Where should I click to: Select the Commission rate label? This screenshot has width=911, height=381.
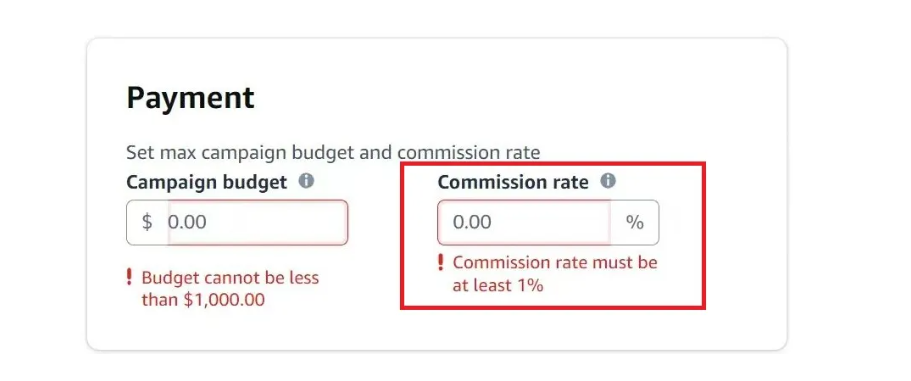[x=513, y=182]
